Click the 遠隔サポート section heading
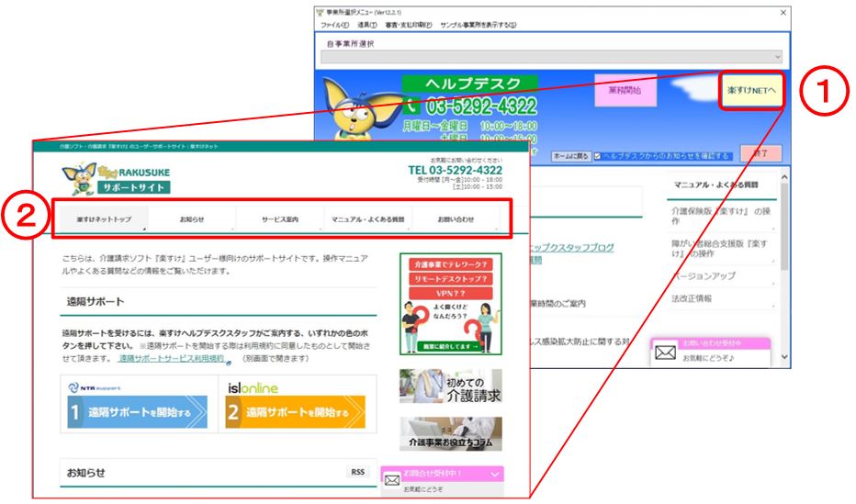 (96, 302)
